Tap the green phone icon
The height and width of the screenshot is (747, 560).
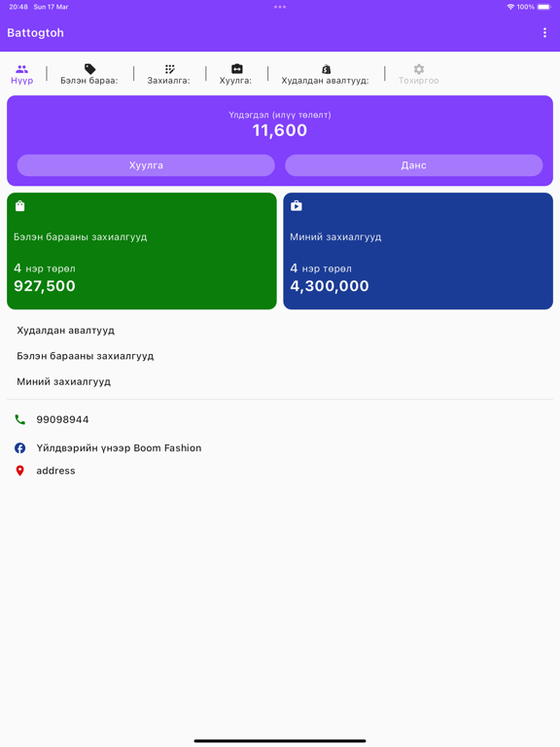tap(20, 420)
